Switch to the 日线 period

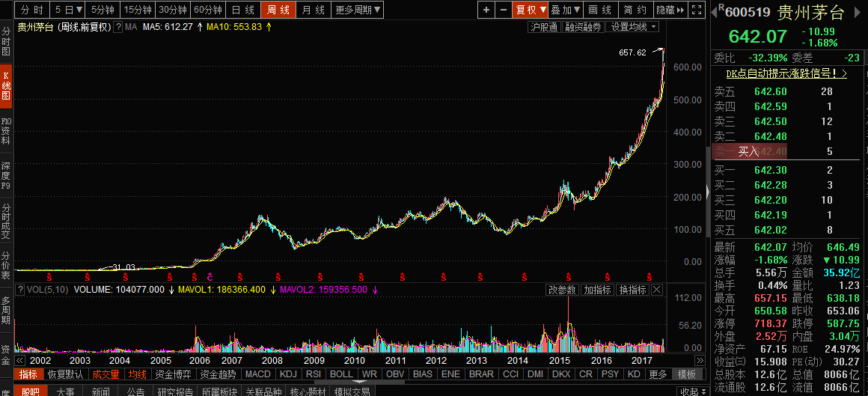coord(243,10)
